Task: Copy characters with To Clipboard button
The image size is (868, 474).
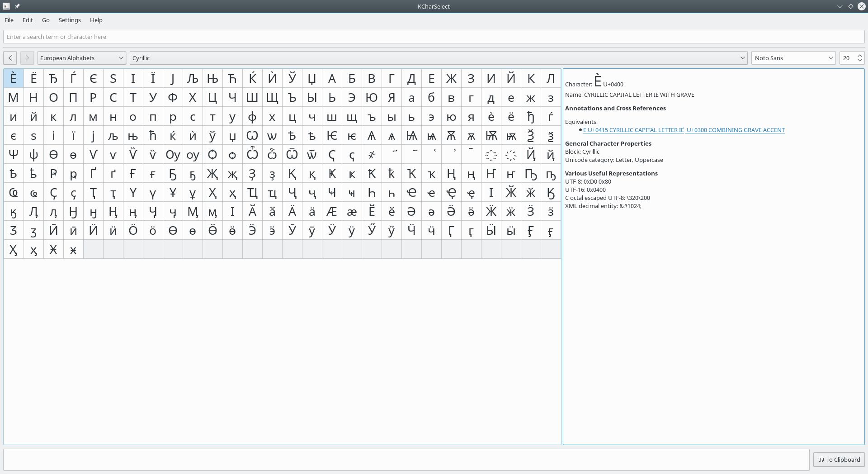Action: click(x=839, y=460)
